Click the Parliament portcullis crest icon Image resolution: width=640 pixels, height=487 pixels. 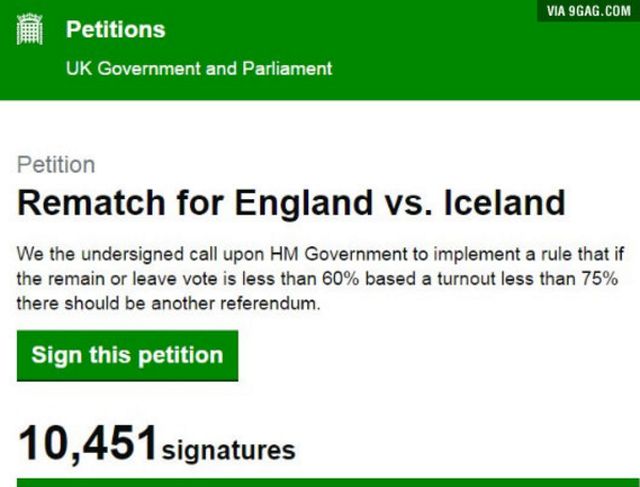coord(32,31)
